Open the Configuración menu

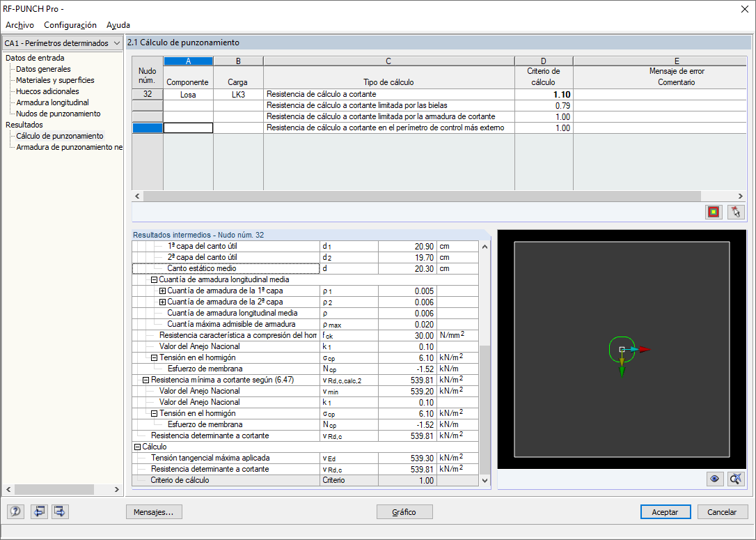(70, 25)
